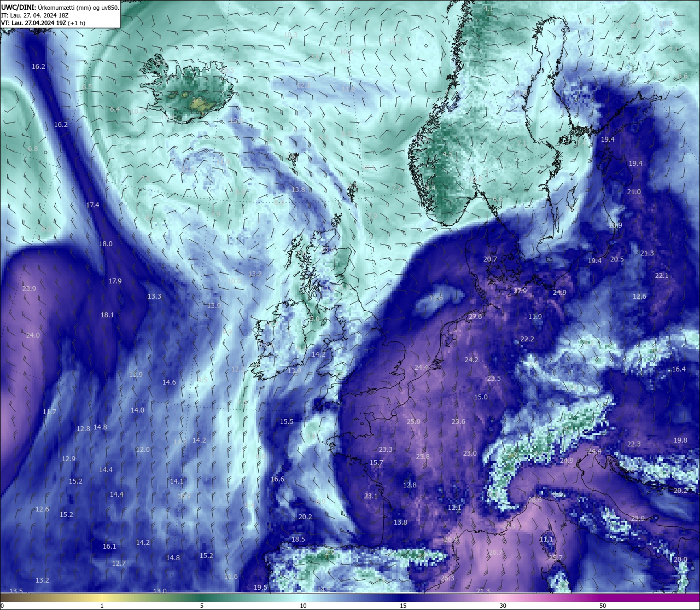The height and width of the screenshot is (610, 700).
Task: Click the 23.3 value on the map
Action: pyautogui.click(x=386, y=450)
